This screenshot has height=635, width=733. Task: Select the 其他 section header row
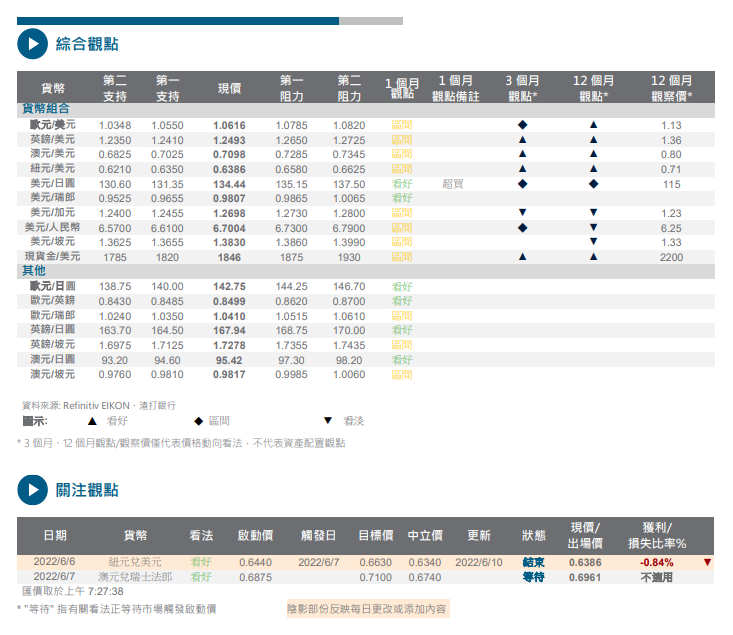click(x=34, y=271)
